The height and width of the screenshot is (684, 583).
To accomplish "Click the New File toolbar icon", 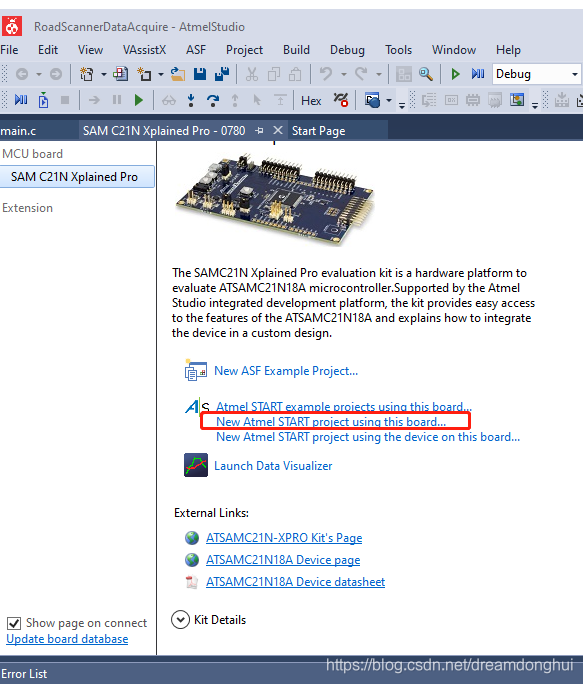I will pyautogui.click(x=144, y=74).
